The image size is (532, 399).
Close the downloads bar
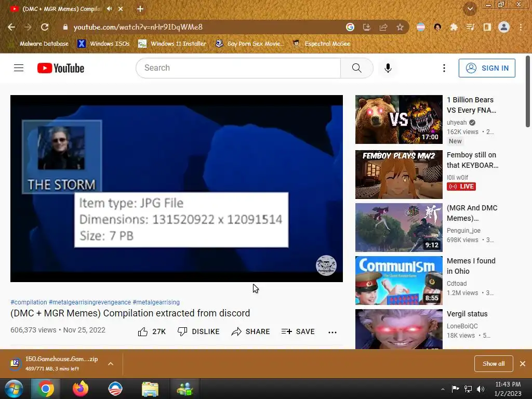point(523,364)
